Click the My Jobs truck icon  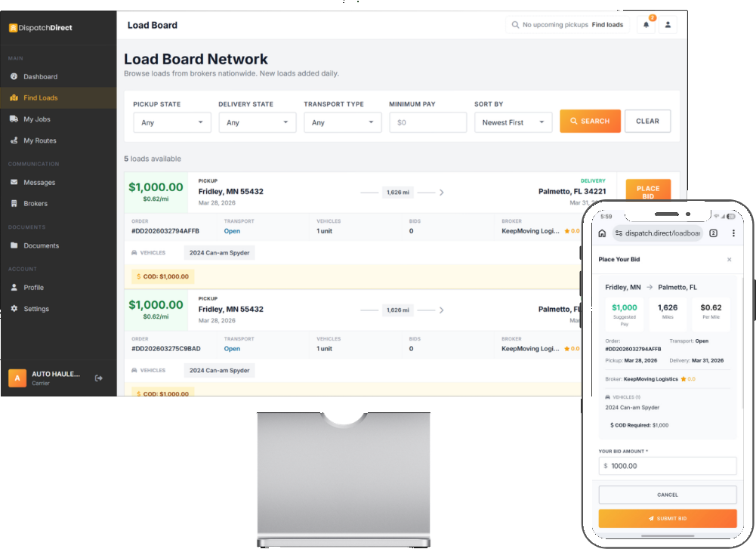14,119
